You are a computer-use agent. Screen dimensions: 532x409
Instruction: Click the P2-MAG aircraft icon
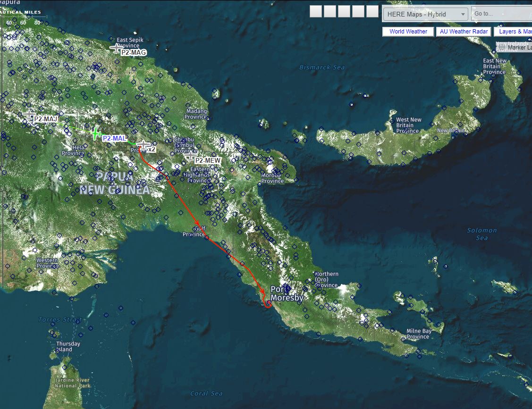point(116,48)
